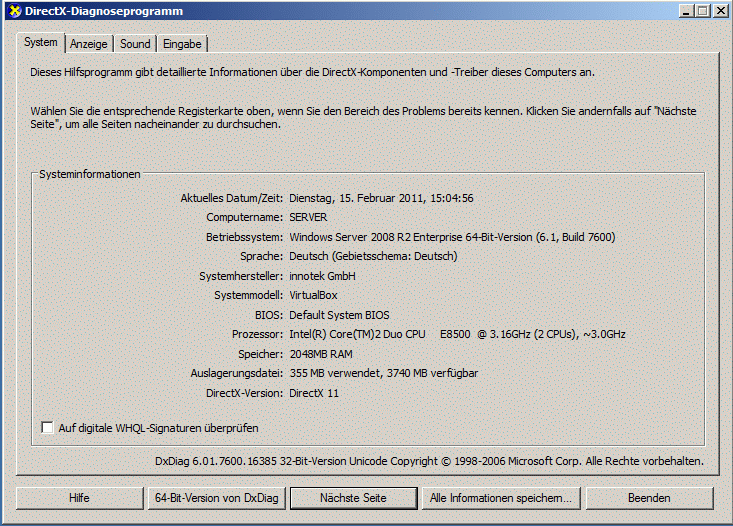
Task: Click the Beenden button
Action: pos(649,498)
